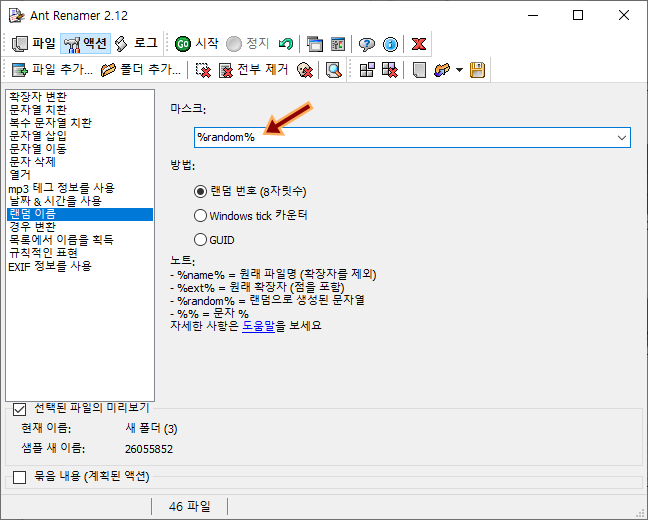The height and width of the screenshot is (520, 648).
Task: Toggle 선택된 파일의 미리보기 checkbox
Action: click(x=19, y=410)
